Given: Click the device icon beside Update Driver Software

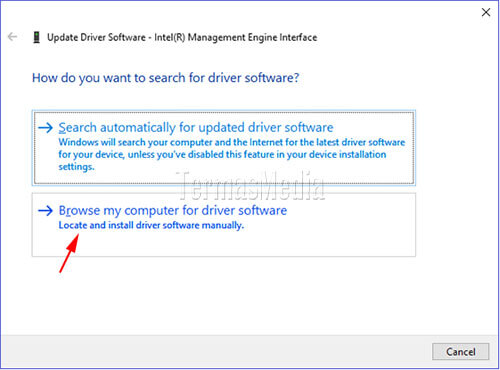Looking at the screenshot, I should coord(36,37).
